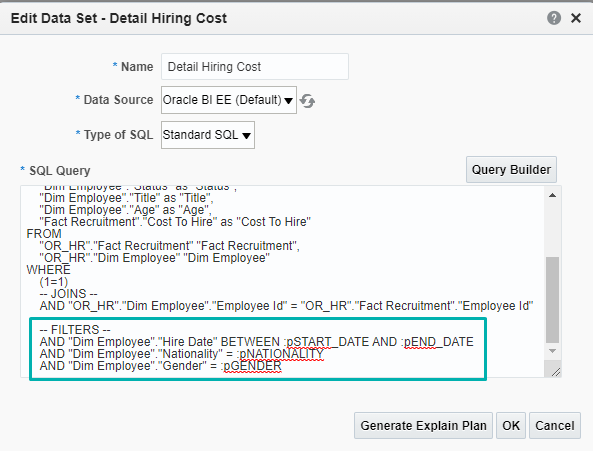Click the SQL Query label
This screenshot has width=593, height=451.
tap(60, 170)
